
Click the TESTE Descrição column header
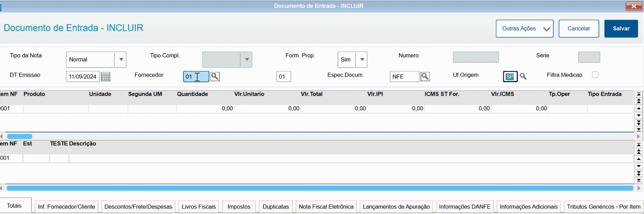73,144
